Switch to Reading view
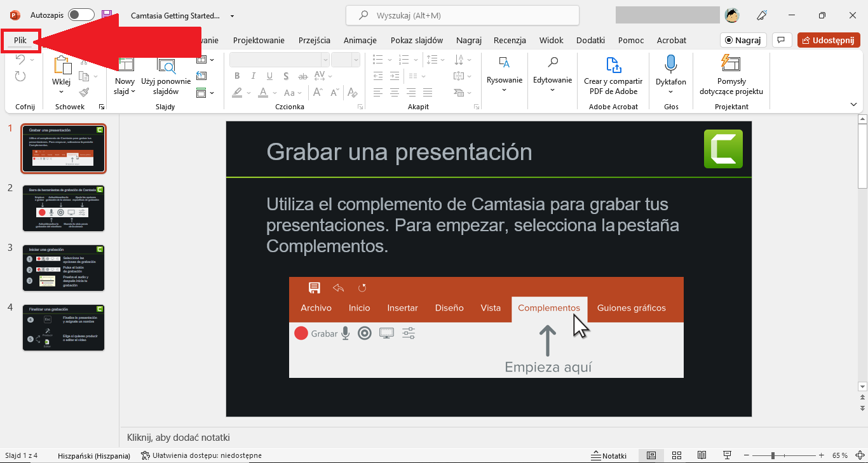868x463 pixels. (702, 455)
